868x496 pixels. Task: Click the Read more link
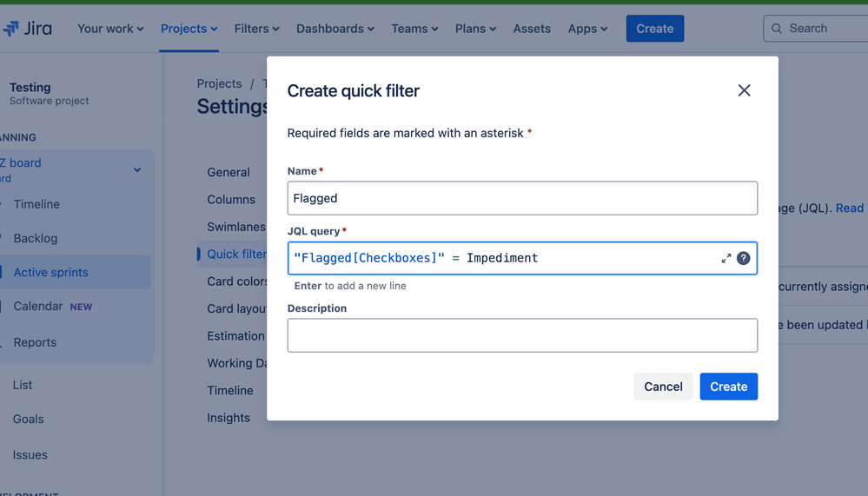click(851, 208)
